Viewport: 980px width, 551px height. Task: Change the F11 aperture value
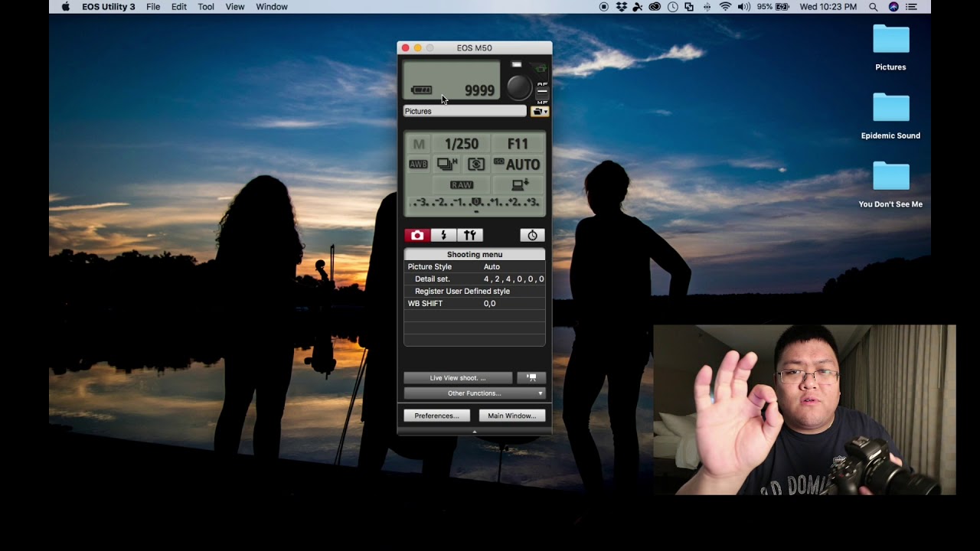coord(518,144)
